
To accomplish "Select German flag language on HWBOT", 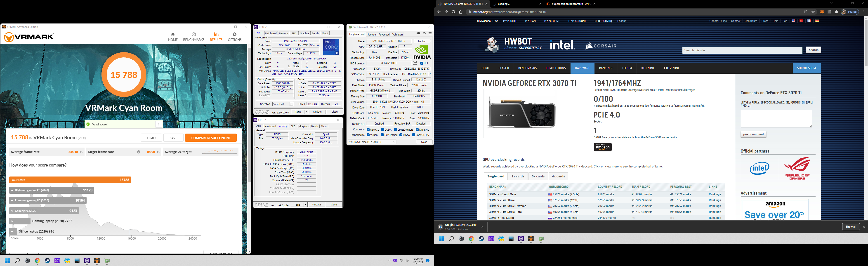I will pos(817,21).
